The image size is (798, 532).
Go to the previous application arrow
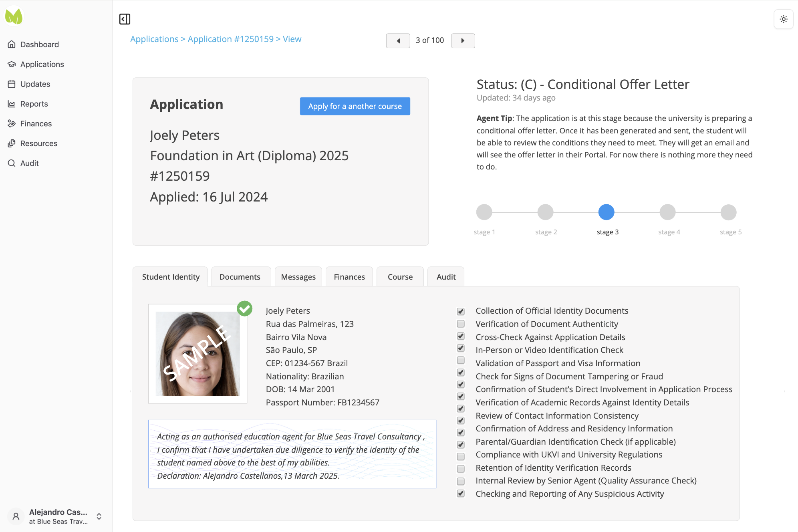click(398, 40)
